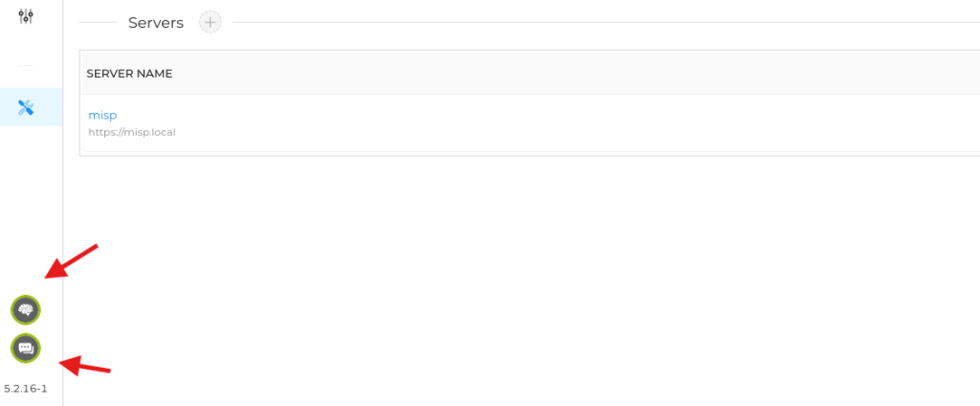Viewport: 980px width, 406px height.
Task: Click the plus icon beside Servers
Action: coord(211,23)
